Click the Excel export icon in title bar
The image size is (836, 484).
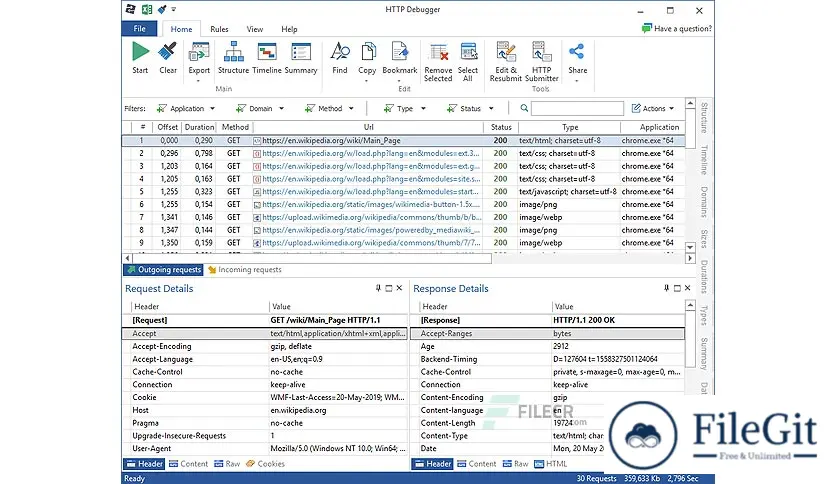coord(147,9)
